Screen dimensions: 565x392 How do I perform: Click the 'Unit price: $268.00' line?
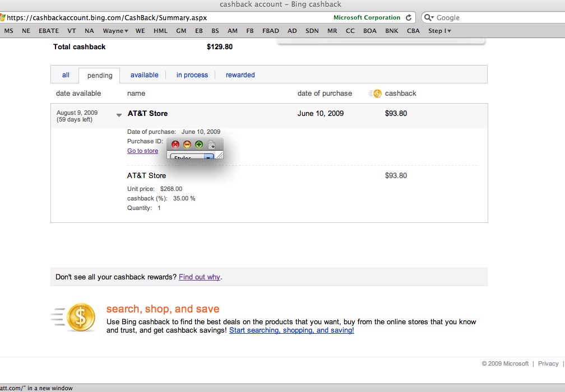[x=155, y=189]
